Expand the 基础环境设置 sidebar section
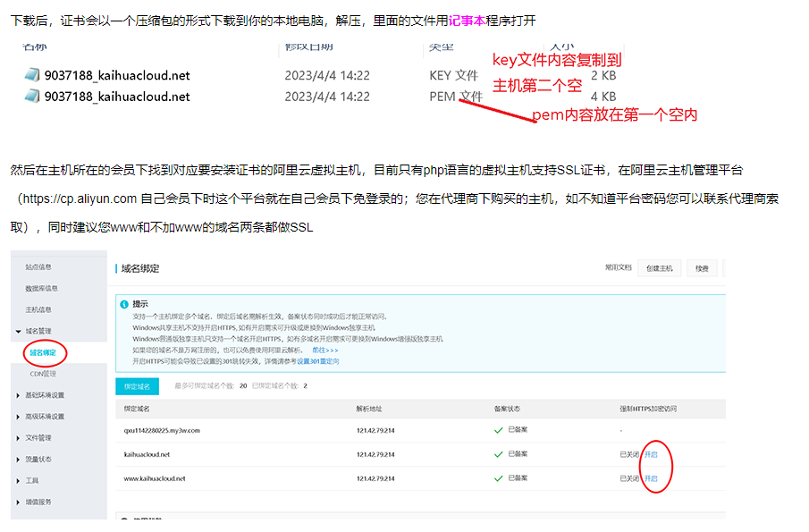Image resolution: width=809 pixels, height=532 pixels. pos(44,395)
